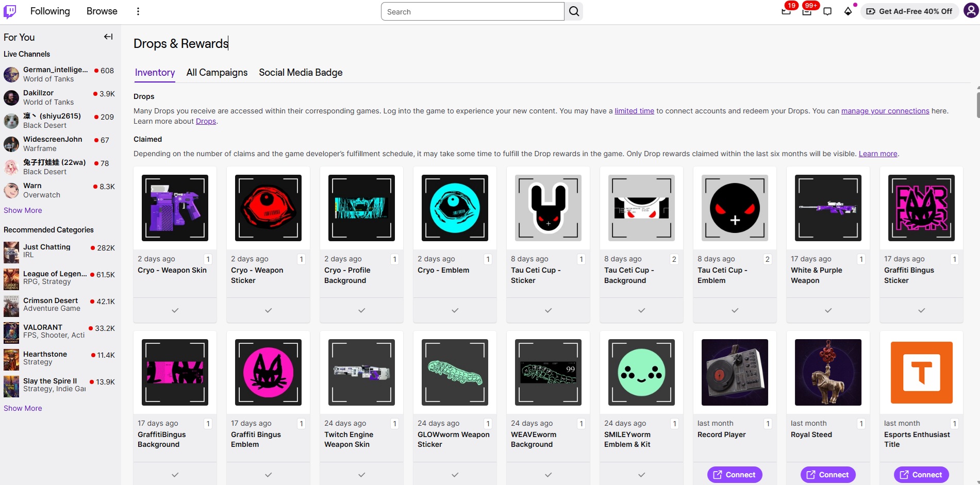Screen dimensions: 980x485
Task: Collapse the For You sidebar
Action: tap(108, 37)
